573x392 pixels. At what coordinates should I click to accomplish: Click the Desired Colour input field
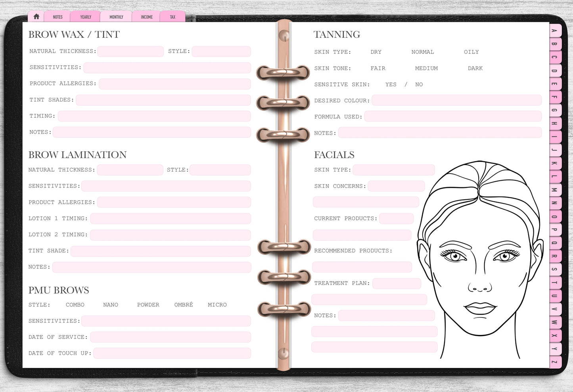tap(456, 100)
